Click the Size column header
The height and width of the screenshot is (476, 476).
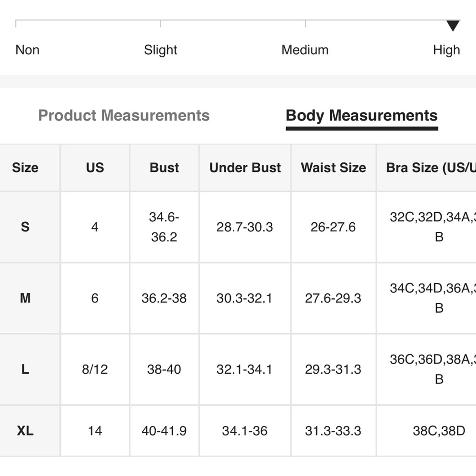click(x=26, y=168)
